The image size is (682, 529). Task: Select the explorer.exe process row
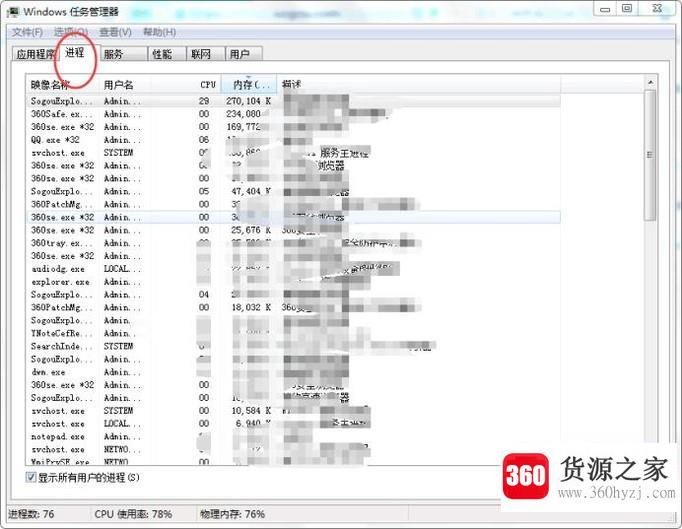point(294,281)
